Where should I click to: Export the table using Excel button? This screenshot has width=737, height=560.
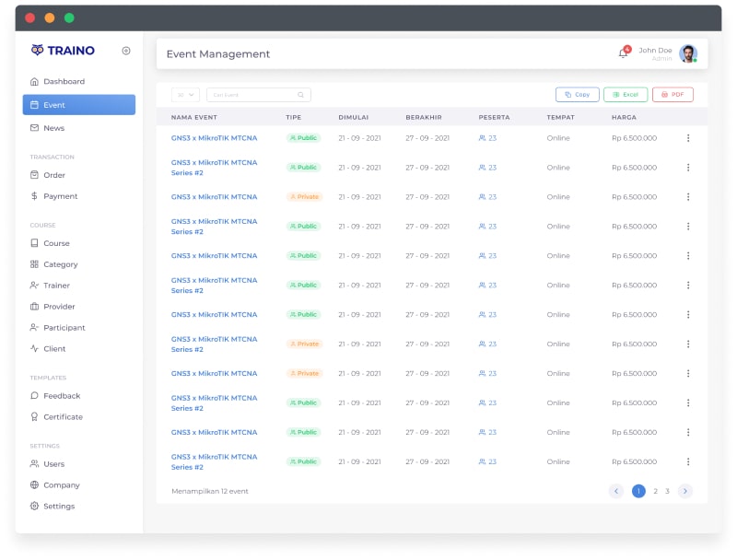(x=626, y=95)
